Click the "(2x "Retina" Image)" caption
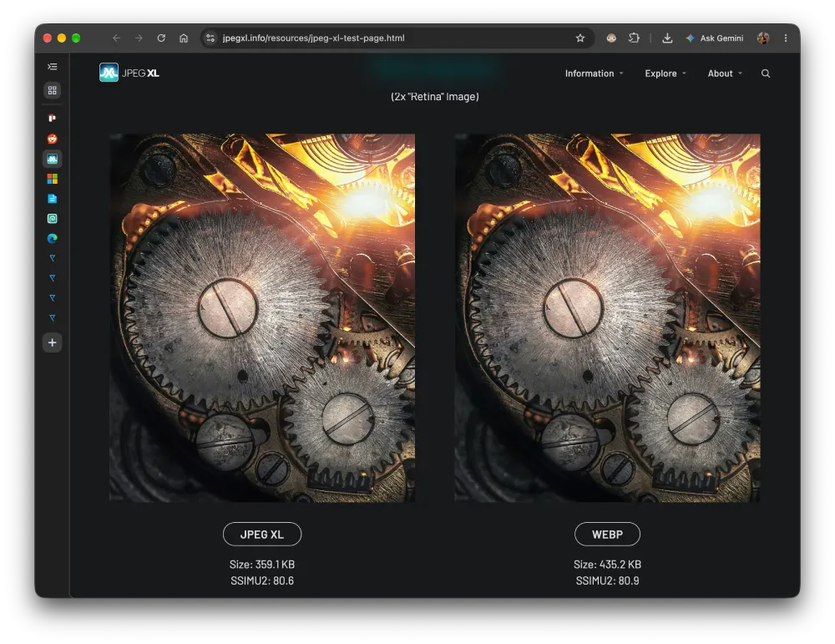The image size is (835, 644). click(434, 96)
